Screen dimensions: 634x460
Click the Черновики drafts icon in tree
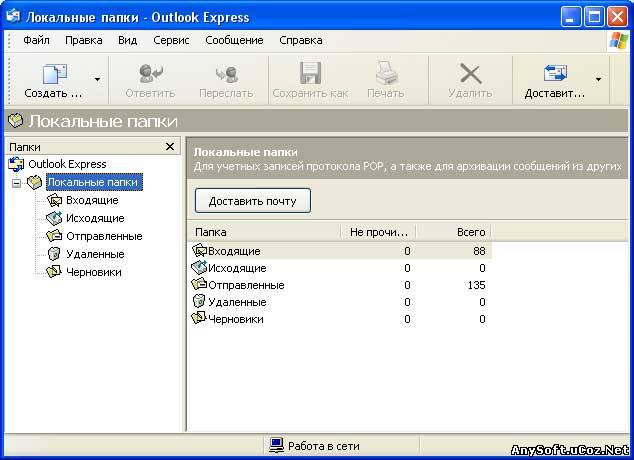point(54,272)
